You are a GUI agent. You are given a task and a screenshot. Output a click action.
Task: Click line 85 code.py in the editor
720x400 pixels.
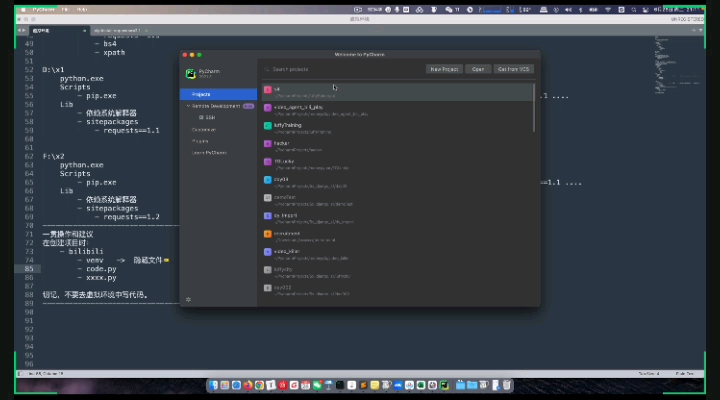[x=101, y=269]
